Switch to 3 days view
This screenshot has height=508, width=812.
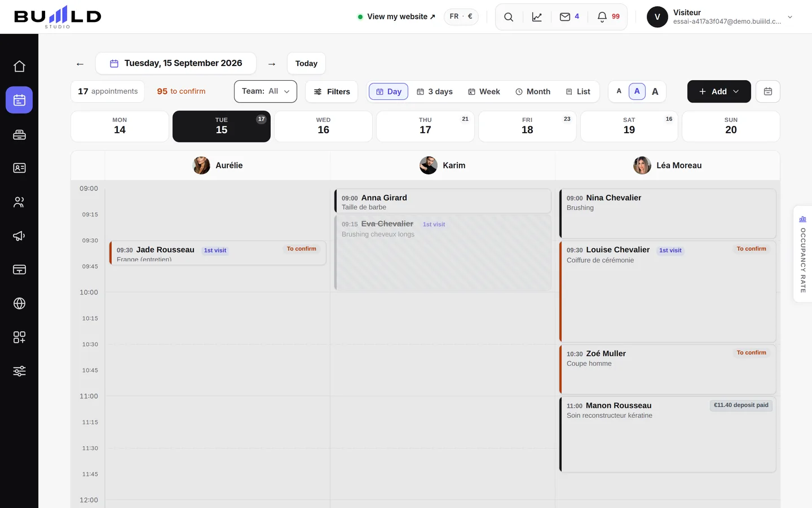click(x=435, y=91)
